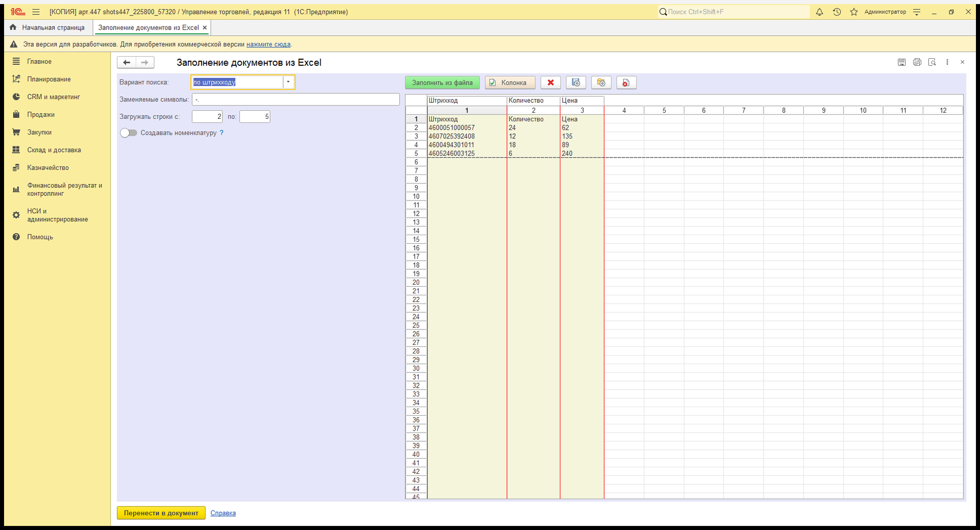Close the Заполнение документов из Excel tab
Screen dimensions: 980x530
[x=205, y=28]
